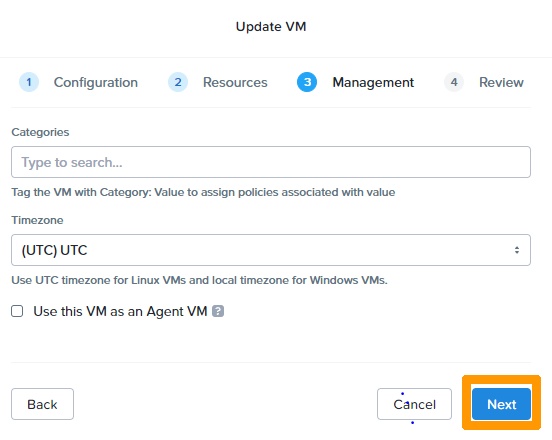The height and width of the screenshot is (440, 552).
Task: Open the Agent VM help question icon
Action: click(x=218, y=311)
